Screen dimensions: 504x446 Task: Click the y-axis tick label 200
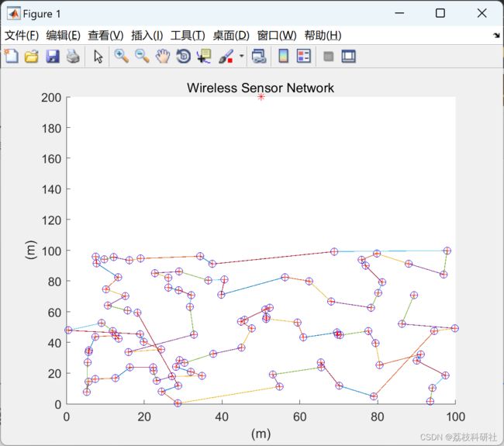click(51, 98)
